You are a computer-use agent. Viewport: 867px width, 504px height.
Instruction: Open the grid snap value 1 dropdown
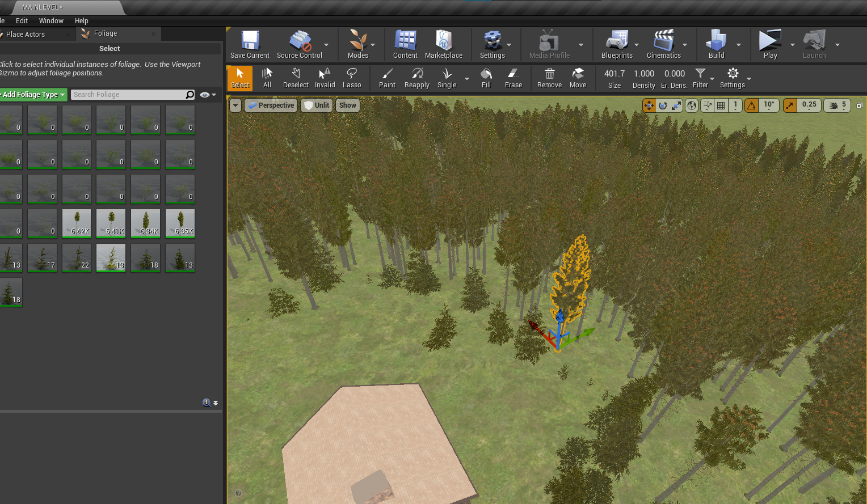[735, 105]
